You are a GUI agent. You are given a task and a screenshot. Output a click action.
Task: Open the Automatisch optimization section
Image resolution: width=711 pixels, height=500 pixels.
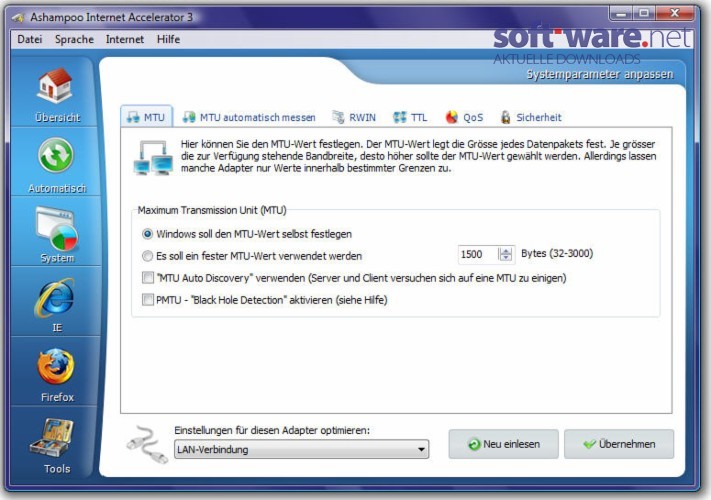(55, 164)
